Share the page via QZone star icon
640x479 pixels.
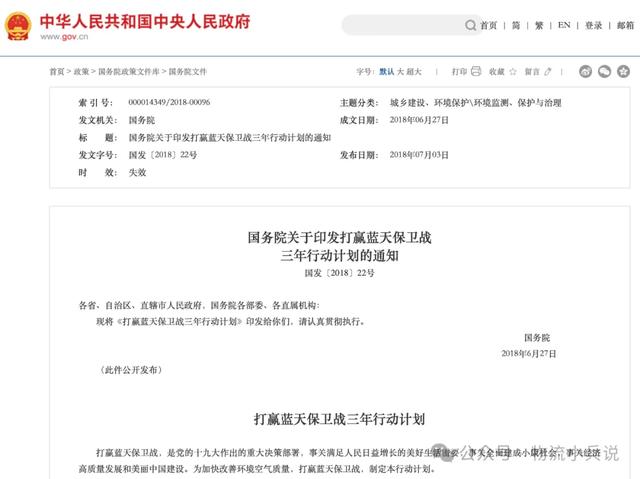coord(623,71)
